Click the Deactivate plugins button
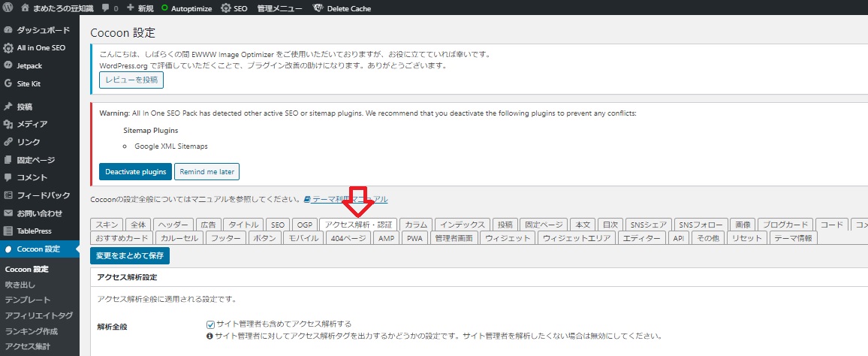This screenshot has height=356, width=868. click(136, 172)
